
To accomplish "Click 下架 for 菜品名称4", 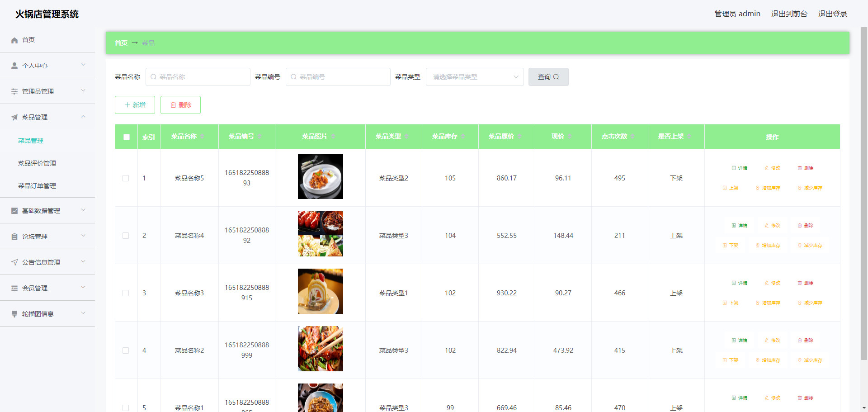I will 730,246.
